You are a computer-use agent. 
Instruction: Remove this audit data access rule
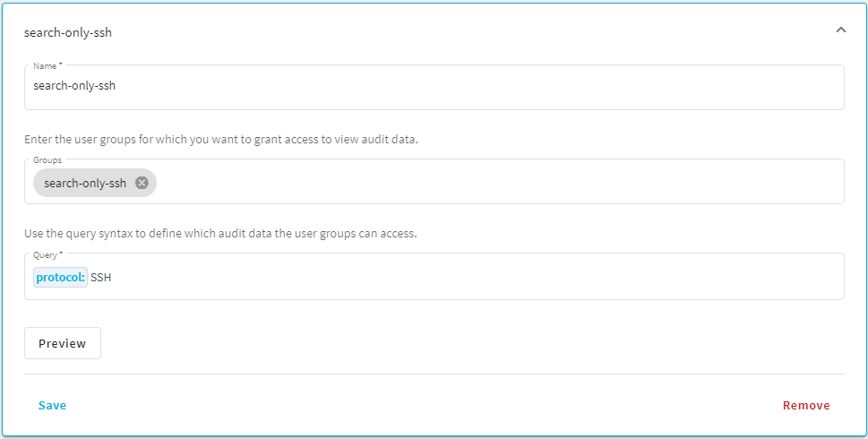pos(806,405)
